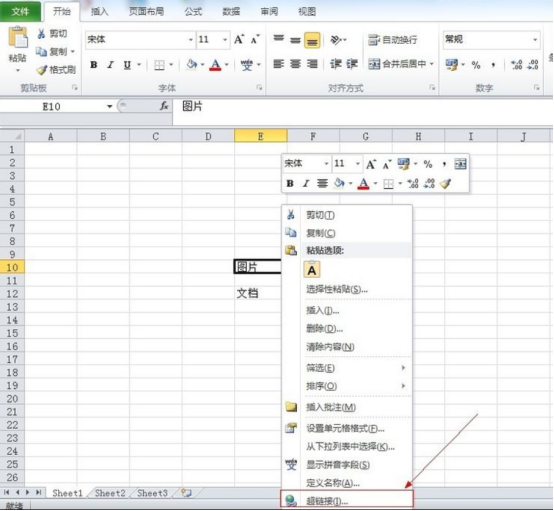Click the paste option A icon in context menu
Viewport: 554px width, 511px height.
312,270
